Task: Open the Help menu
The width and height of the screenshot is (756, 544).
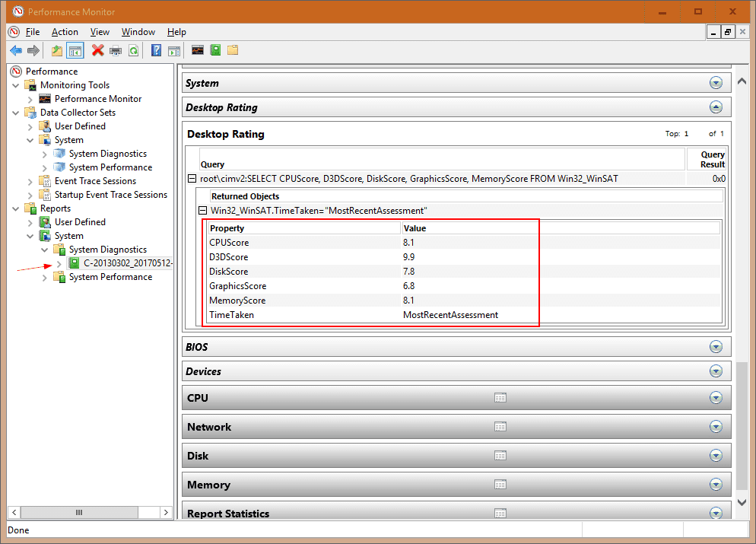Action: [176, 32]
